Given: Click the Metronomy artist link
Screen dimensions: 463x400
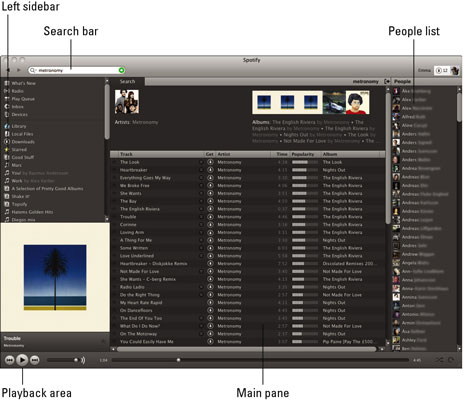Looking at the screenshot, I should pyautogui.click(x=145, y=122).
